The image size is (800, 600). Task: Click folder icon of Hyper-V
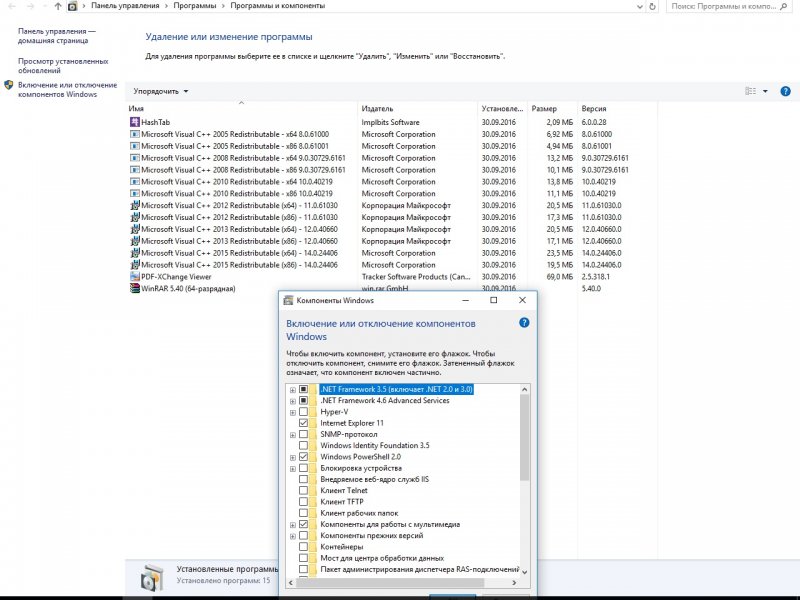tap(313, 412)
